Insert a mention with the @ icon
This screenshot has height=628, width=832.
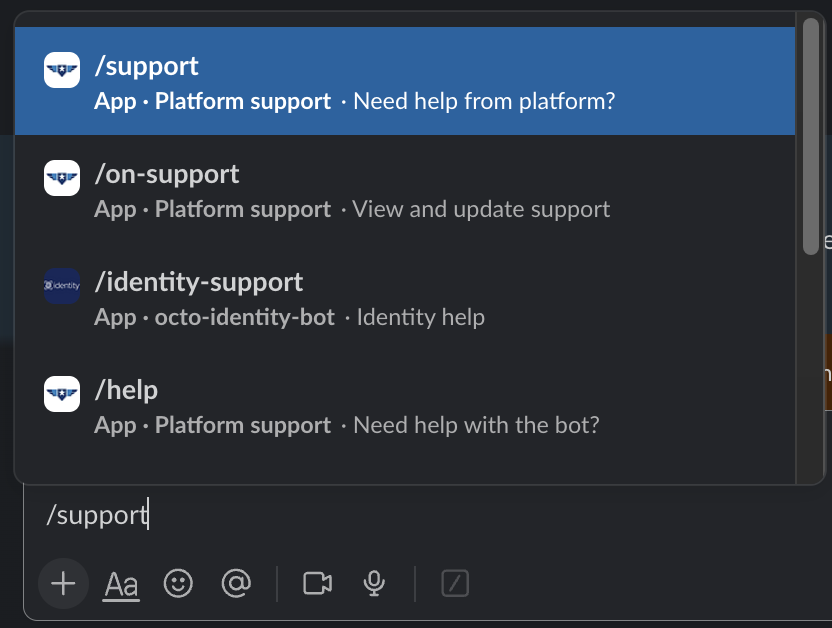tap(235, 583)
